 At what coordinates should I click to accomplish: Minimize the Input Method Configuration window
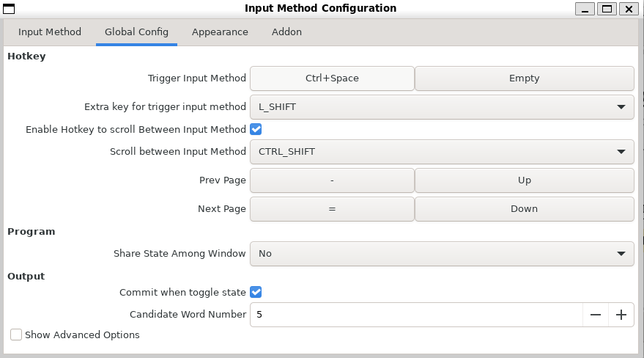(x=585, y=9)
